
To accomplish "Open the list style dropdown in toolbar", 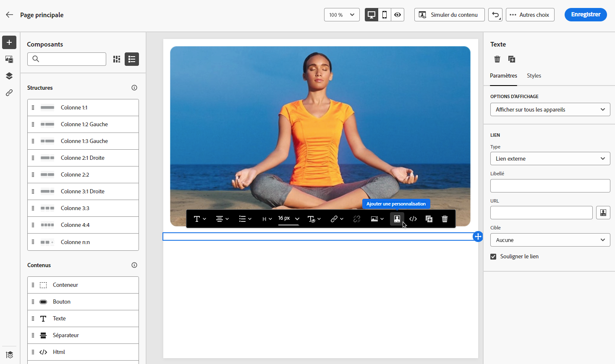I will (245, 219).
